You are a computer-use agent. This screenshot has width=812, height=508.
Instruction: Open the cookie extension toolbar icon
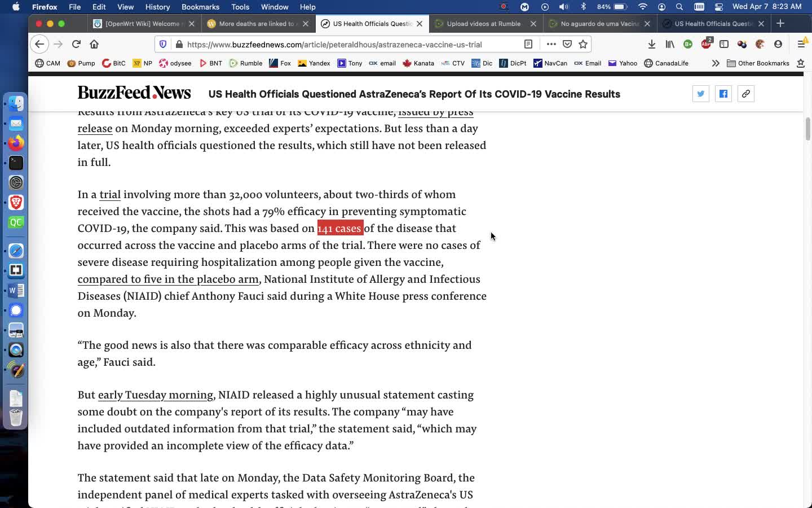click(x=760, y=44)
